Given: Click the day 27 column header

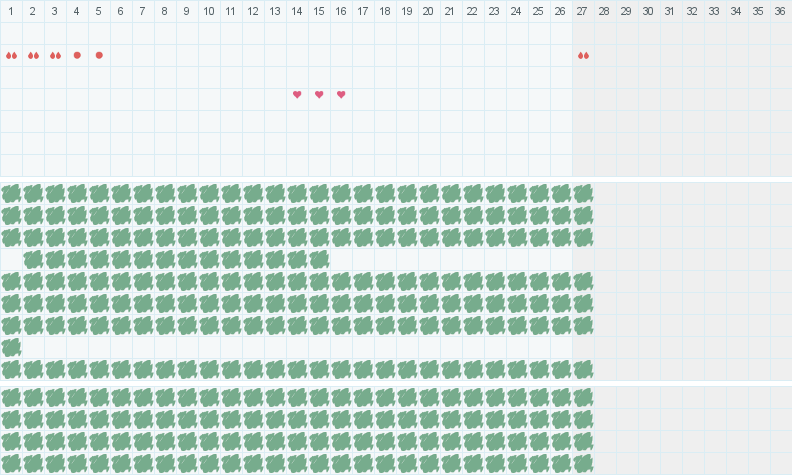Looking at the screenshot, I should click(x=582, y=11).
